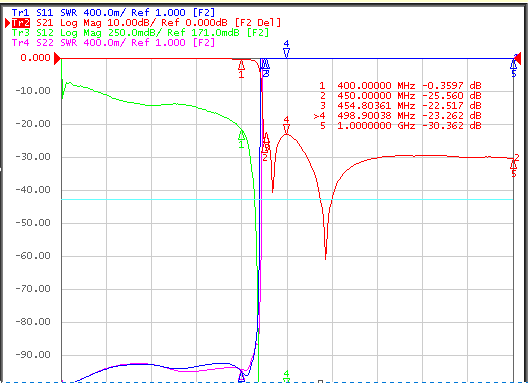The image size is (528, 383).
Task: Click the red active trace arrow beside Tr2
Action: (x=7, y=23)
